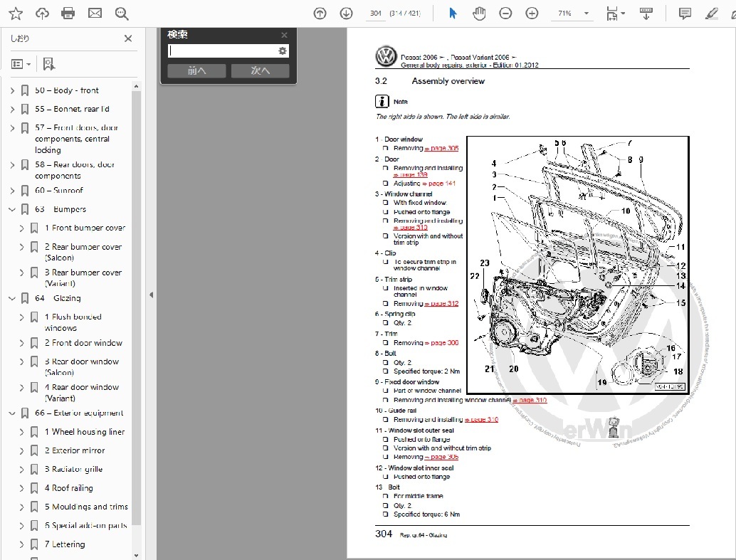Click the highlighter pen icon
This screenshot has width=736, height=560.
click(x=712, y=14)
